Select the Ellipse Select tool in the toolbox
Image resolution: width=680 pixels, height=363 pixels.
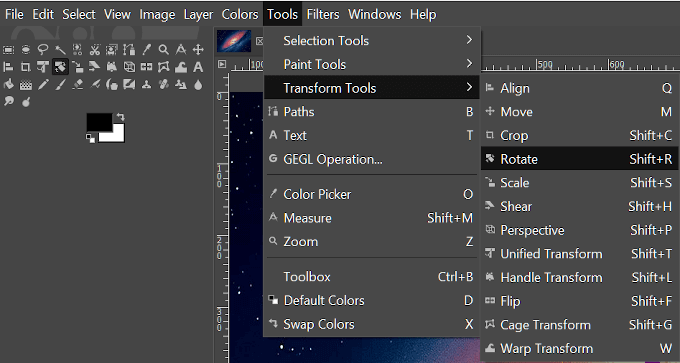point(26,49)
